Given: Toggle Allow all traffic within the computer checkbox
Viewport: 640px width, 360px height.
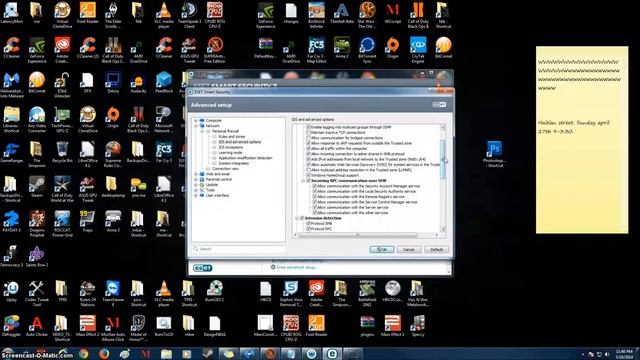Looking at the screenshot, I should point(309,149).
